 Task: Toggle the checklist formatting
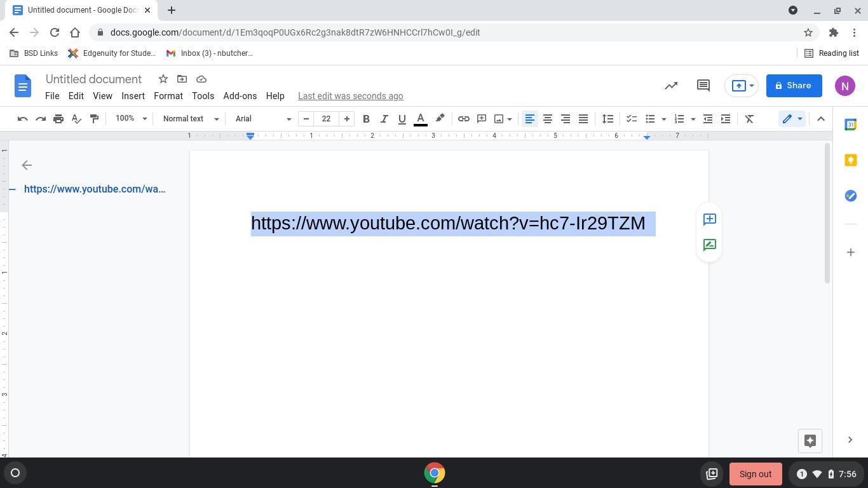631,119
